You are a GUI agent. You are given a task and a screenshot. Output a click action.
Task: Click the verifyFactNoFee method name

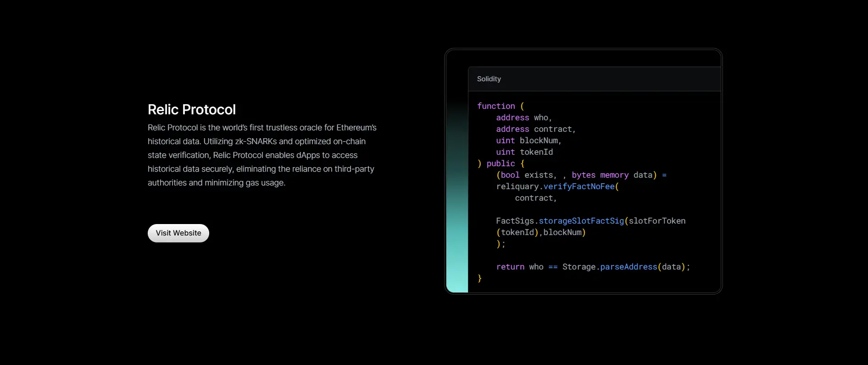(x=579, y=186)
